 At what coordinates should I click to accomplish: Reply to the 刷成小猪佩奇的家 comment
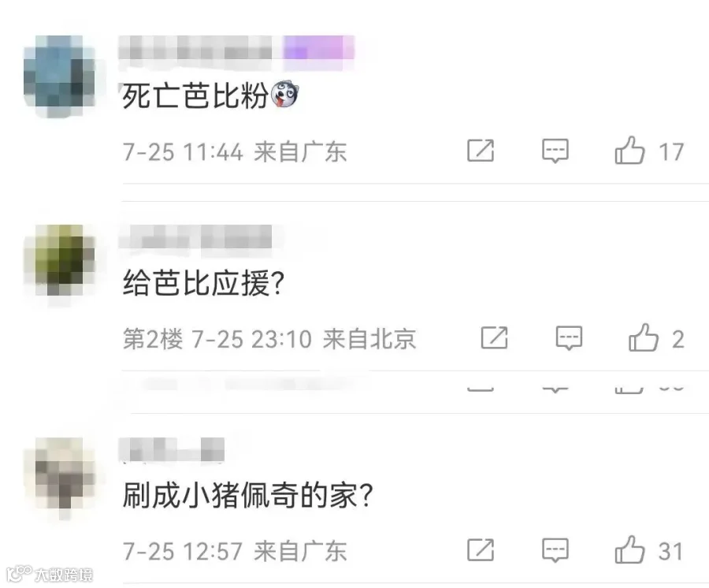[x=555, y=550]
